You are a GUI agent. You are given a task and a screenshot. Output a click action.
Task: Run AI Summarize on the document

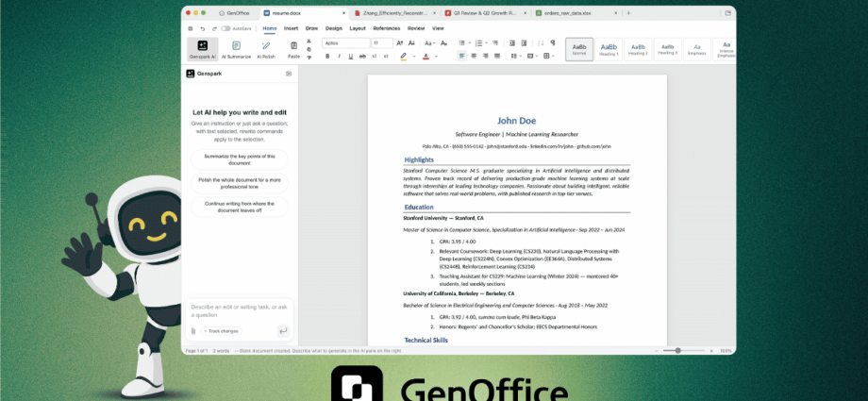click(237, 49)
